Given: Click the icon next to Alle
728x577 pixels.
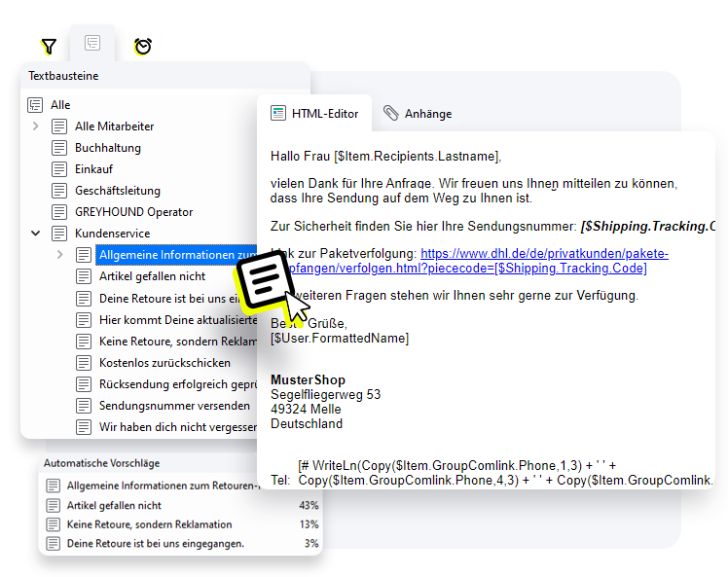Looking at the screenshot, I should coord(35,105).
